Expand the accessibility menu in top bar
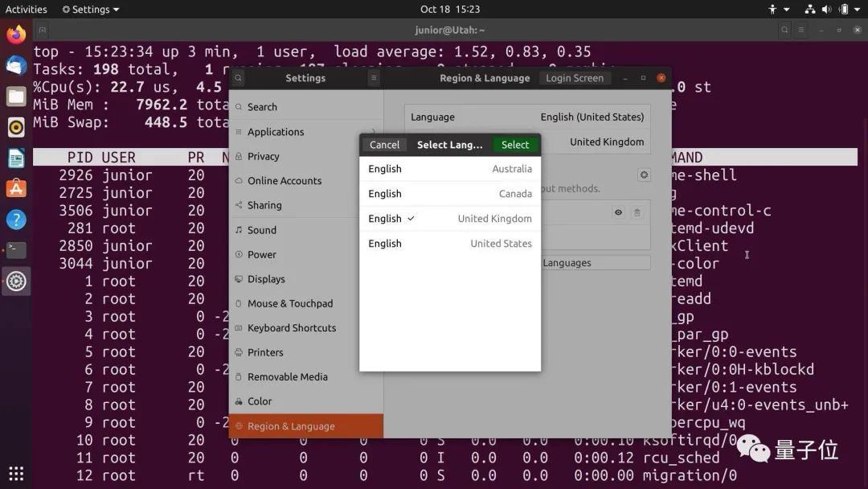 click(772, 10)
